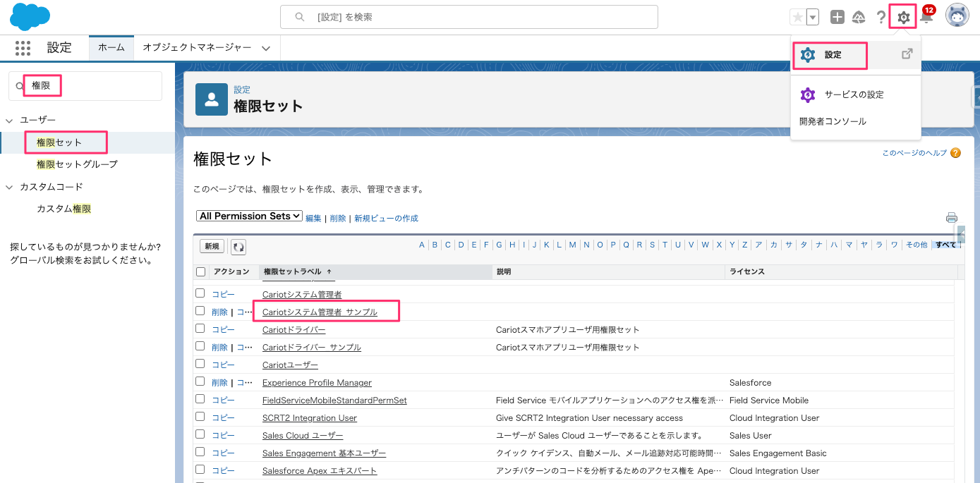Open the help question mark icon
The height and width of the screenshot is (483, 980).
(881, 18)
